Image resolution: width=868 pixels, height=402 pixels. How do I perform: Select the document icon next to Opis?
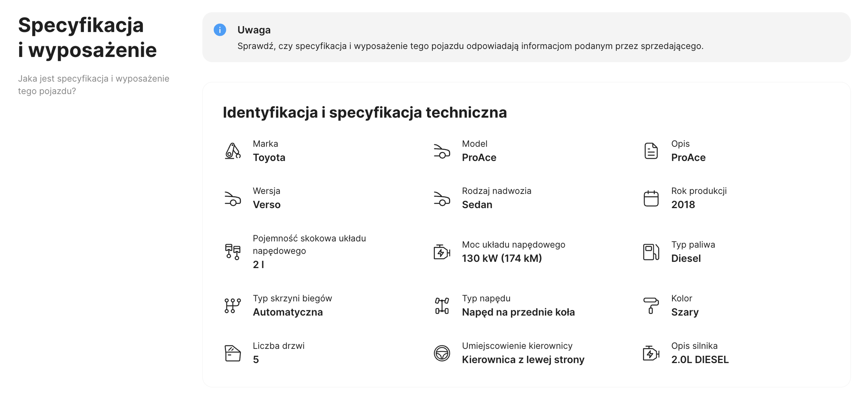(x=651, y=151)
